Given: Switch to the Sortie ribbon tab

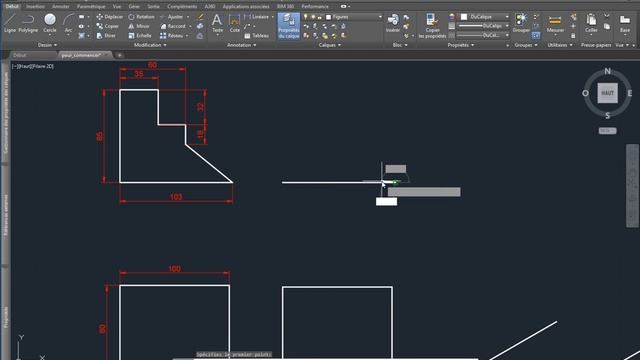Looking at the screenshot, I should point(153,7).
